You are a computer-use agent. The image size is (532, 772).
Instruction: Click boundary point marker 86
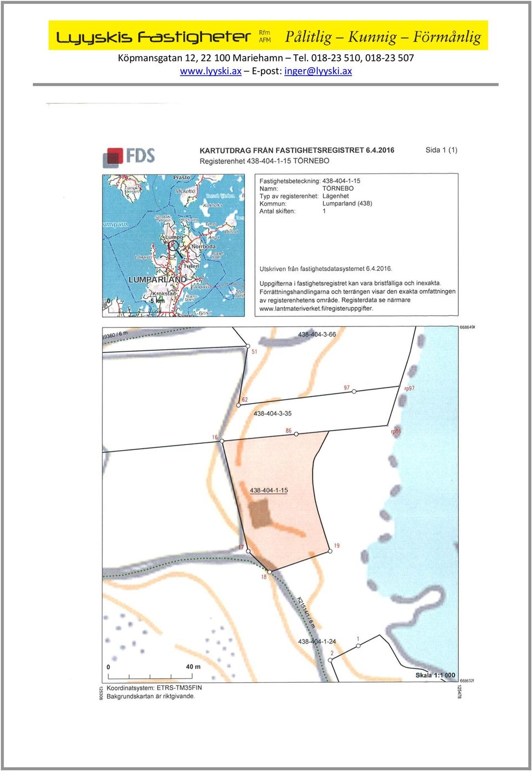point(296,433)
